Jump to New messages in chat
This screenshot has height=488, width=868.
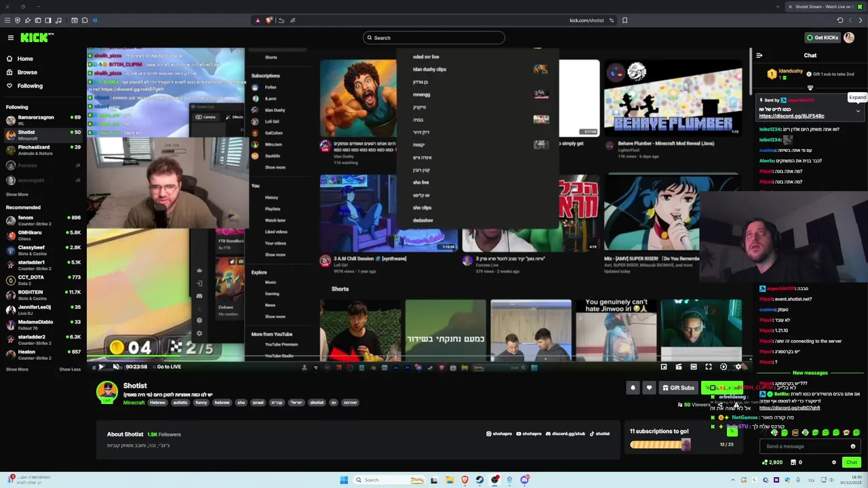pyautogui.click(x=810, y=373)
